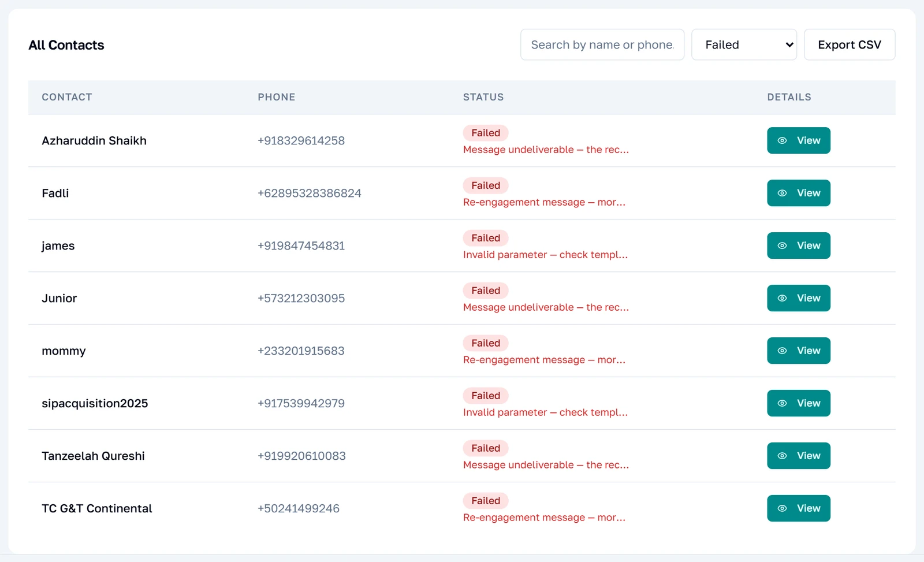Click eye icon in mommy's View button
This screenshot has height=562, width=924.
[782, 351]
